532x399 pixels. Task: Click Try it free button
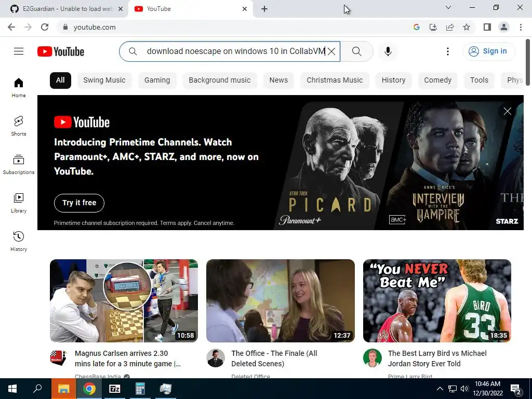tap(79, 203)
